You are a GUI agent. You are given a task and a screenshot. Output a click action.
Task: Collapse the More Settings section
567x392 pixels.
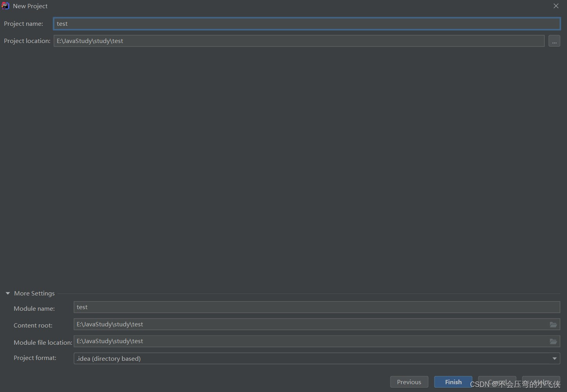8,293
